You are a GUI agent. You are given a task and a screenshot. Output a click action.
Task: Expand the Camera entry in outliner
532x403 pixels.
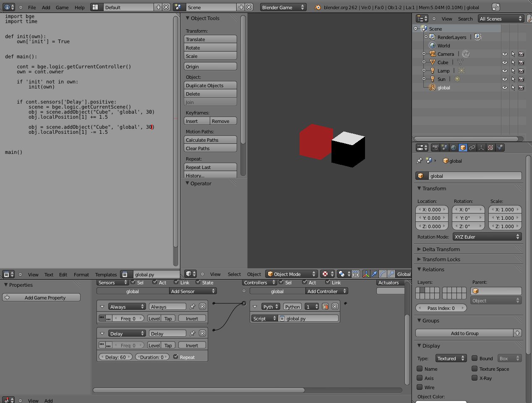coord(424,54)
